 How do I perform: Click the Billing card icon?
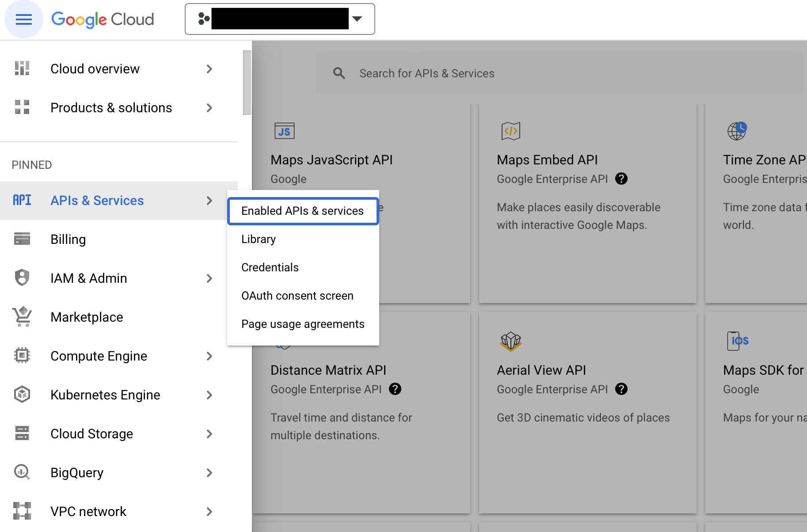[22, 239]
